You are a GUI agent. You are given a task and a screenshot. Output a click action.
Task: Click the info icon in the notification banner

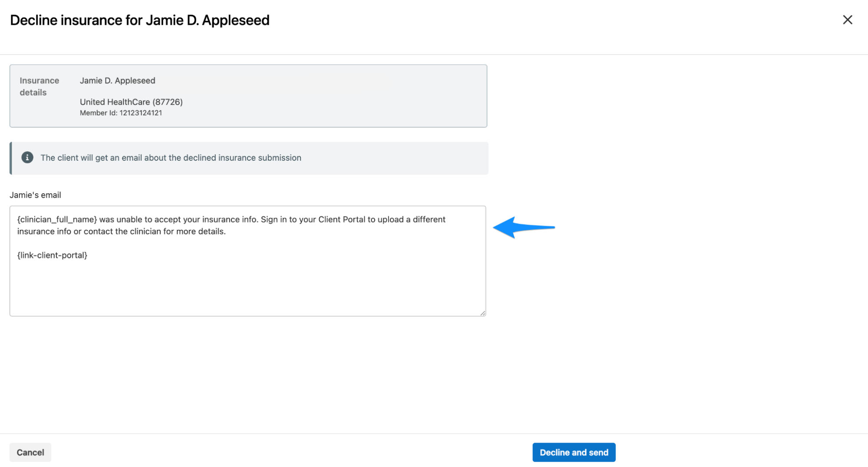(x=27, y=158)
